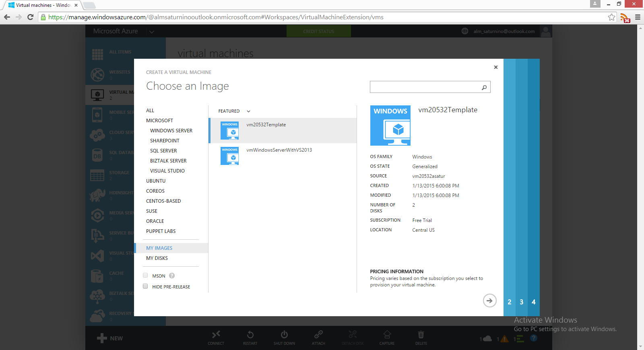Select the PUPPET LABS category
This screenshot has height=350, width=644.
pyautogui.click(x=161, y=231)
